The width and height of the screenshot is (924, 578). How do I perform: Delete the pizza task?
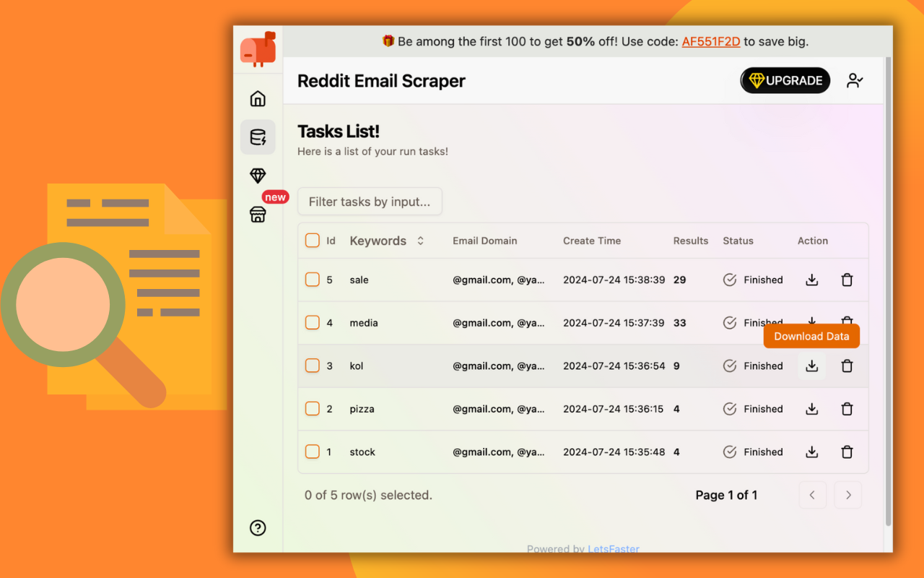coord(847,410)
